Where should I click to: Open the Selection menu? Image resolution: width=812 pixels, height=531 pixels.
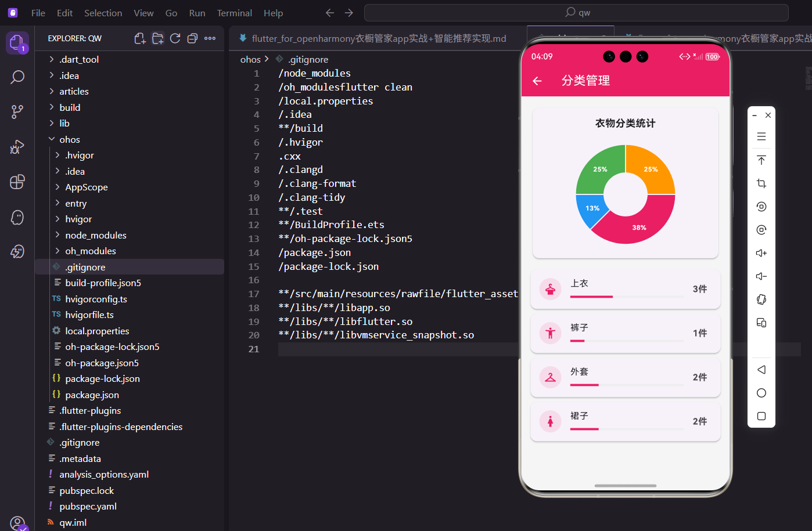click(x=103, y=13)
